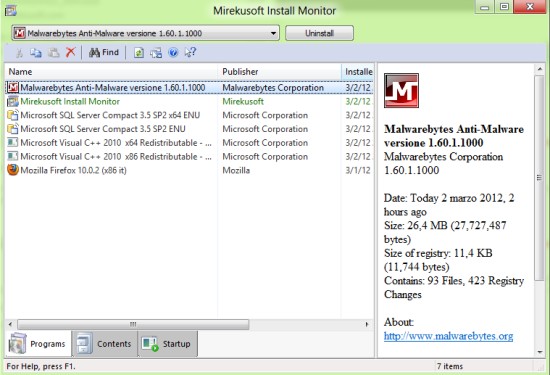This screenshot has height=375, width=550.
Task: Click the 3/1/12 install date cell
Action: [x=358, y=170]
